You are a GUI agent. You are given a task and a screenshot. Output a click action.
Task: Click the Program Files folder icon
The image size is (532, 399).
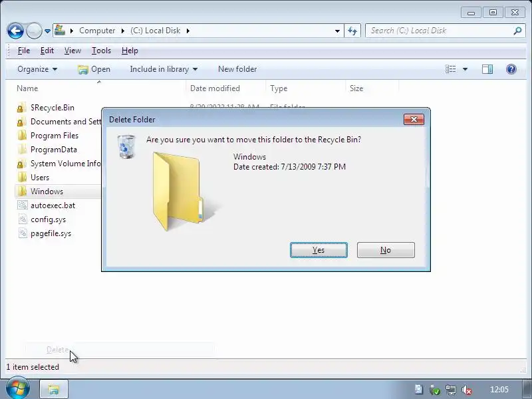point(22,136)
